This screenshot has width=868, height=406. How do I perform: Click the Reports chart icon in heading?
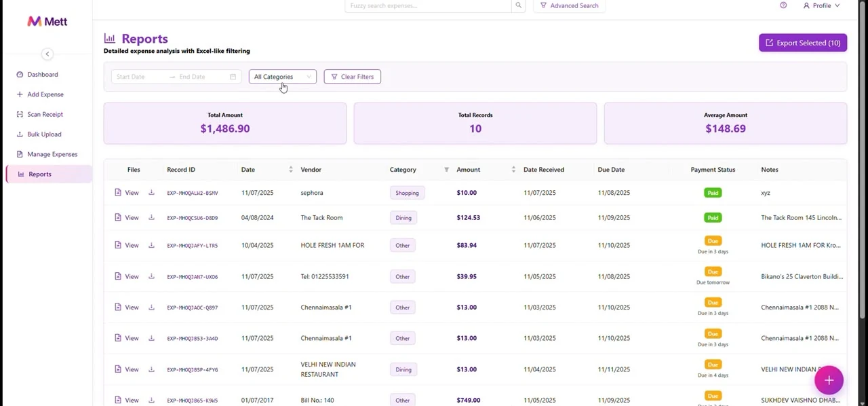[x=109, y=39]
